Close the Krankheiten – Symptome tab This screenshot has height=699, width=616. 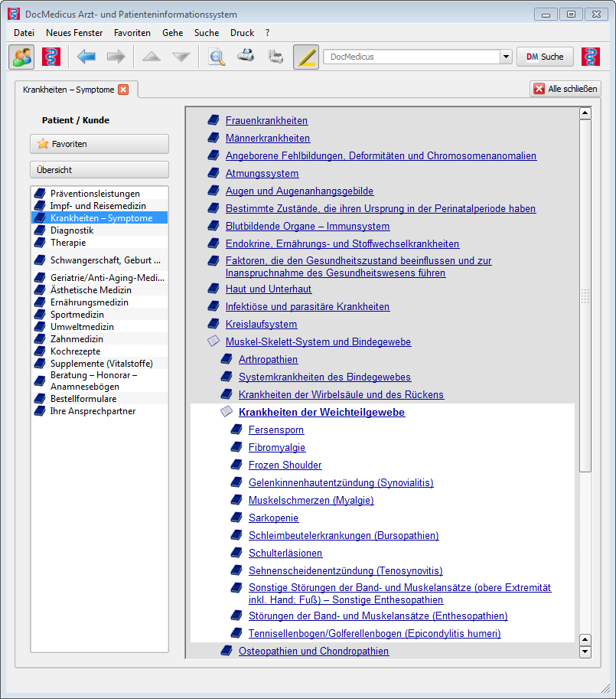click(x=123, y=90)
